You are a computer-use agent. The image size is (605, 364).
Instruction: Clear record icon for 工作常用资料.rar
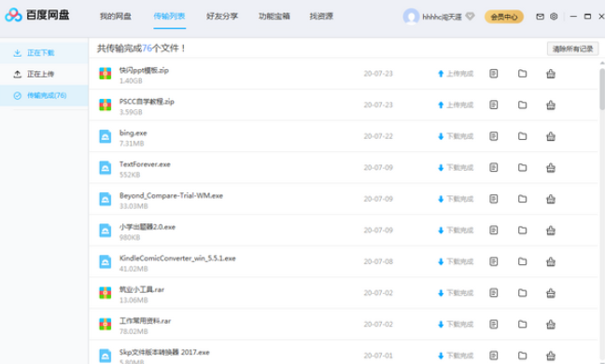tap(551, 324)
